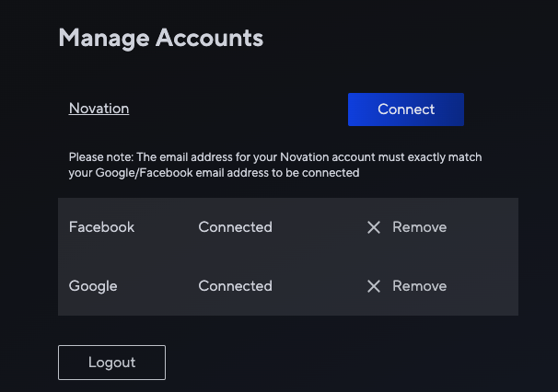Image resolution: width=558 pixels, height=392 pixels.
Task: Click the Connected status for Google
Action: click(x=235, y=286)
